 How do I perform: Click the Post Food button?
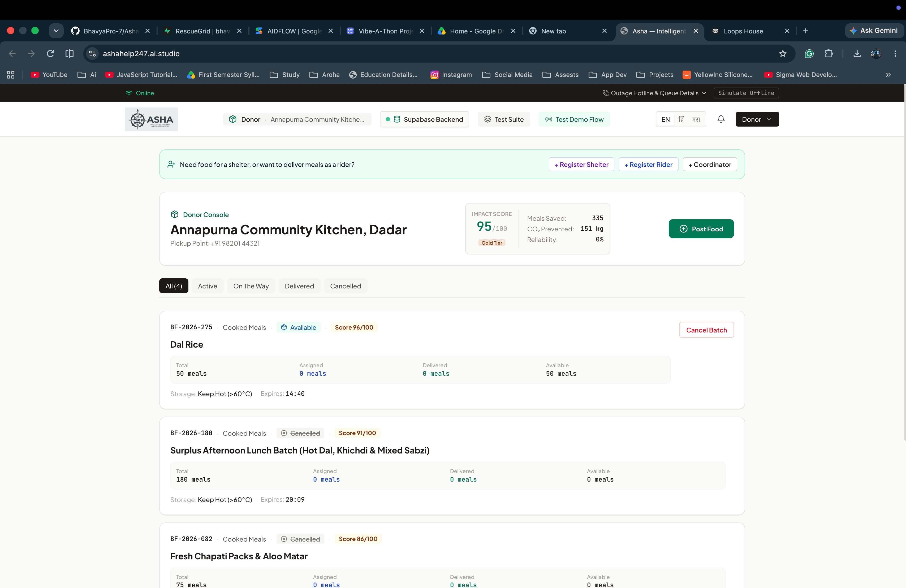click(x=701, y=229)
